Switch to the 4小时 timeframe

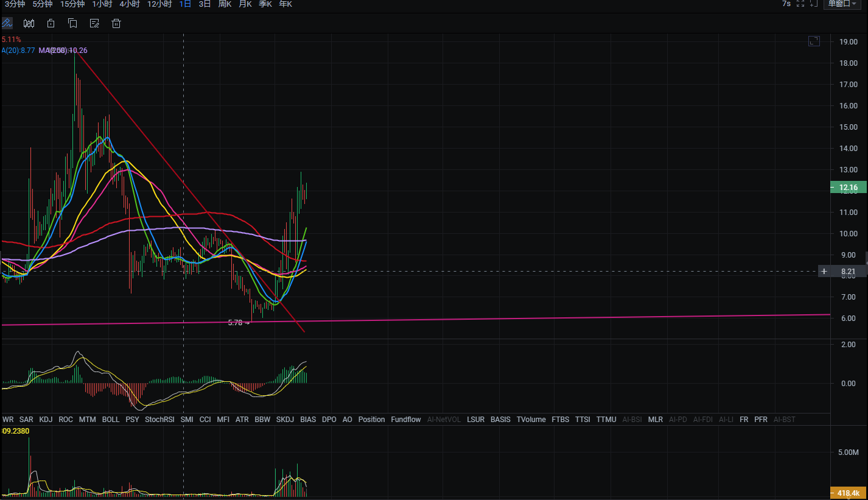[130, 4]
